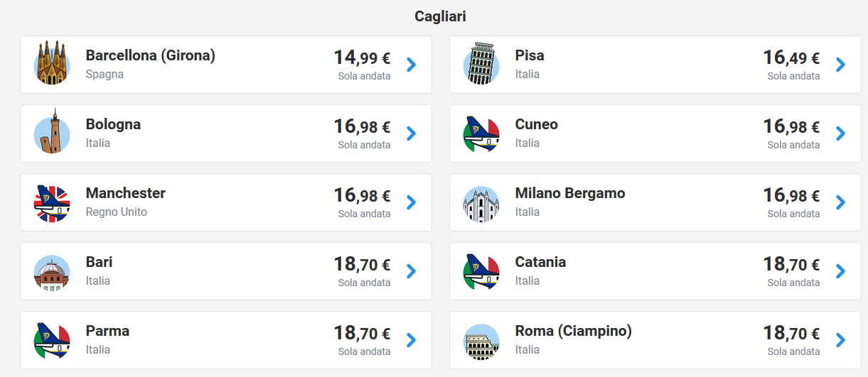Select the Bologna destination name

pyautogui.click(x=113, y=124)
